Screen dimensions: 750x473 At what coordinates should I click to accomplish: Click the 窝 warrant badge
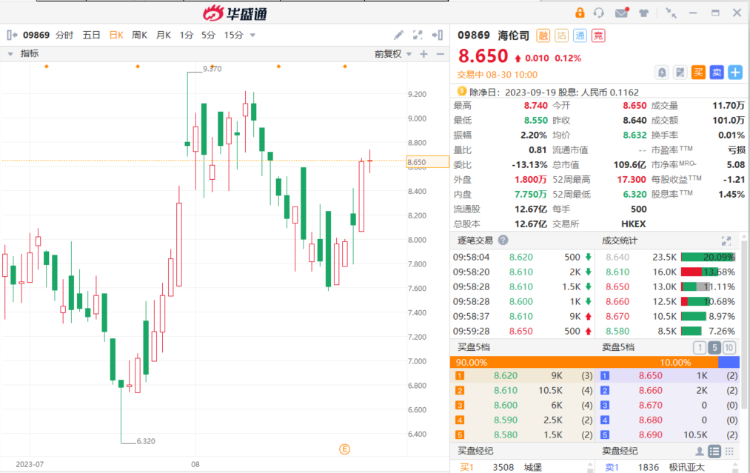pyautogui.click(x=598, y=36)
